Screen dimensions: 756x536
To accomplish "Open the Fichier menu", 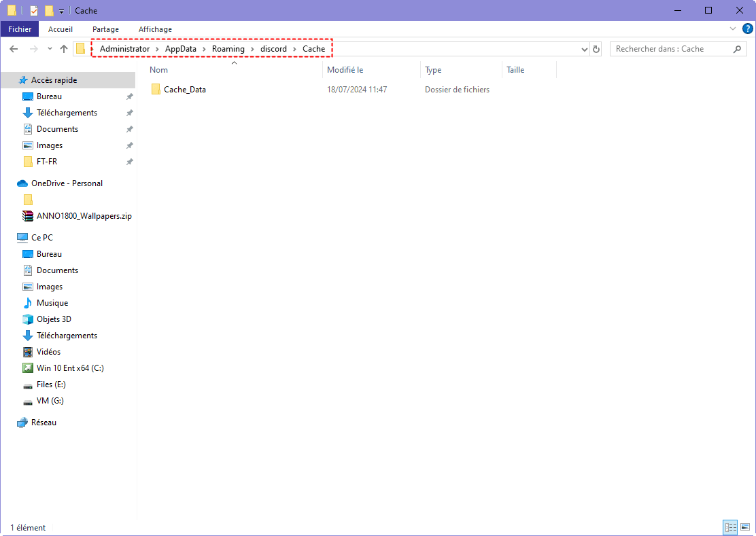I will tap(20, 29).
